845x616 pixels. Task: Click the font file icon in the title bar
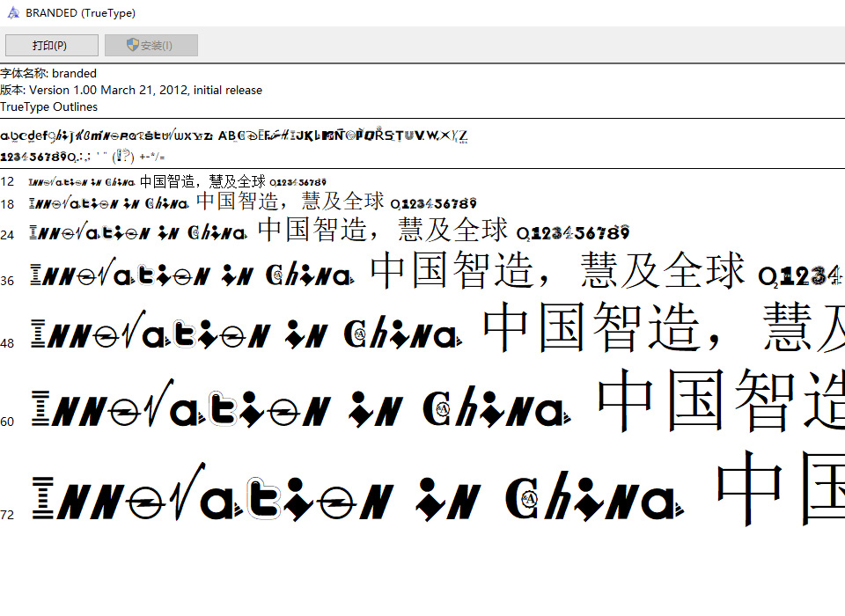13,12
